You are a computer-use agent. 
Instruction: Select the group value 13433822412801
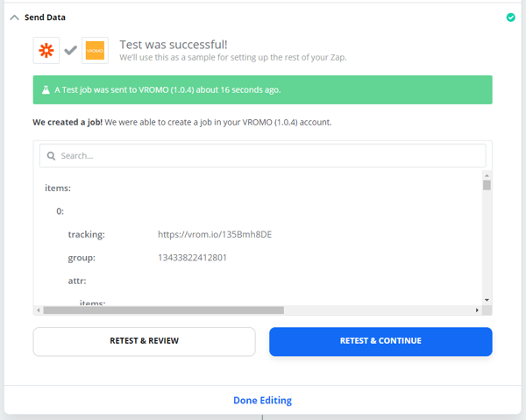point(192,258)
